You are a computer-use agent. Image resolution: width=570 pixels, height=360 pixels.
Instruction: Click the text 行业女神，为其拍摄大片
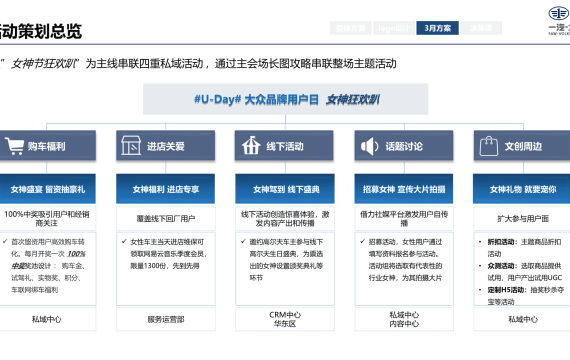point(405,278)
